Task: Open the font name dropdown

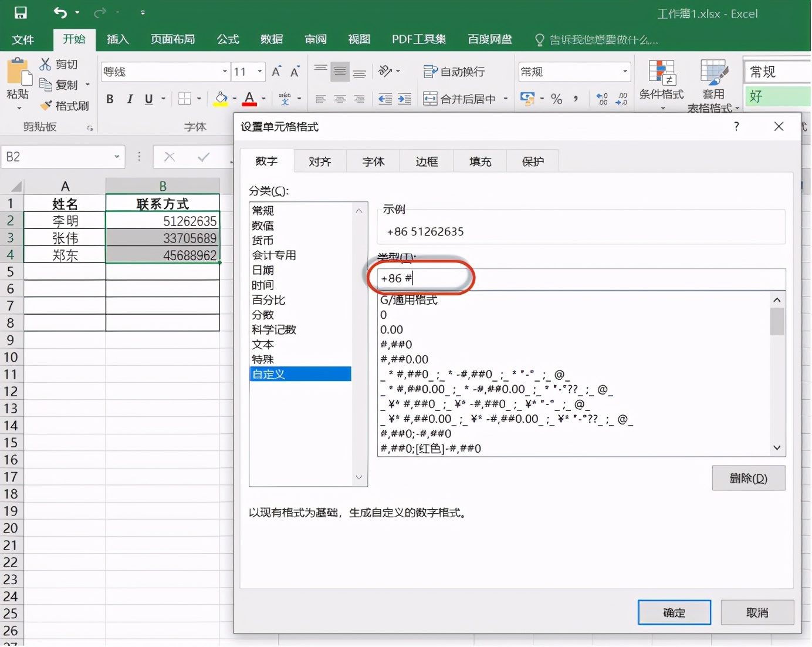Action: tap(225, 72)
